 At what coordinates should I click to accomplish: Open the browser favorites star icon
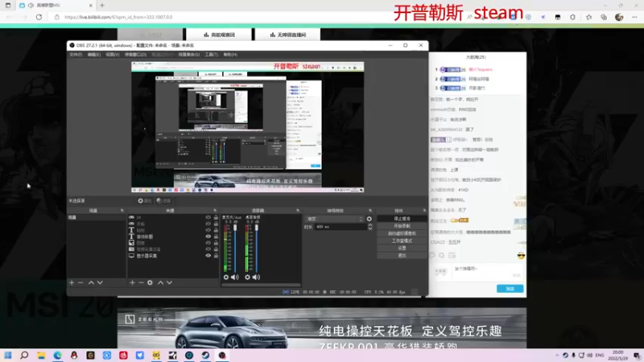point(589,17)
